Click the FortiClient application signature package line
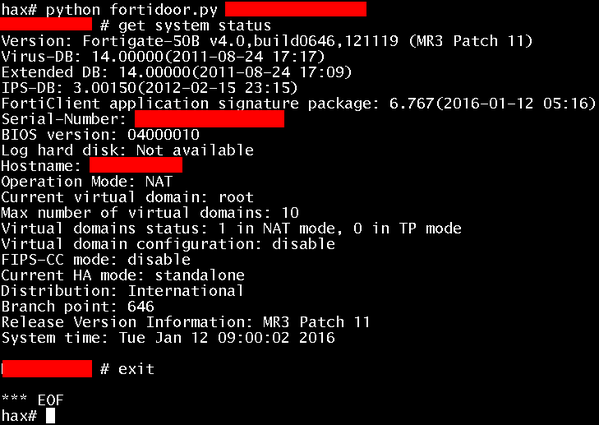The height and width of the screenshot is (425, 599). 299,103
